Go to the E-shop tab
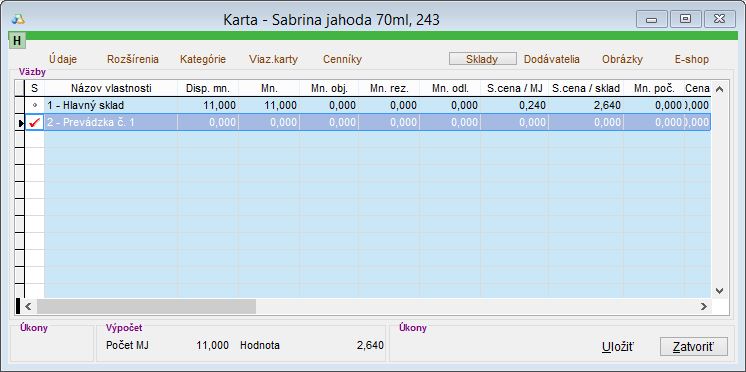746x372 pixels. coord(692,59)
